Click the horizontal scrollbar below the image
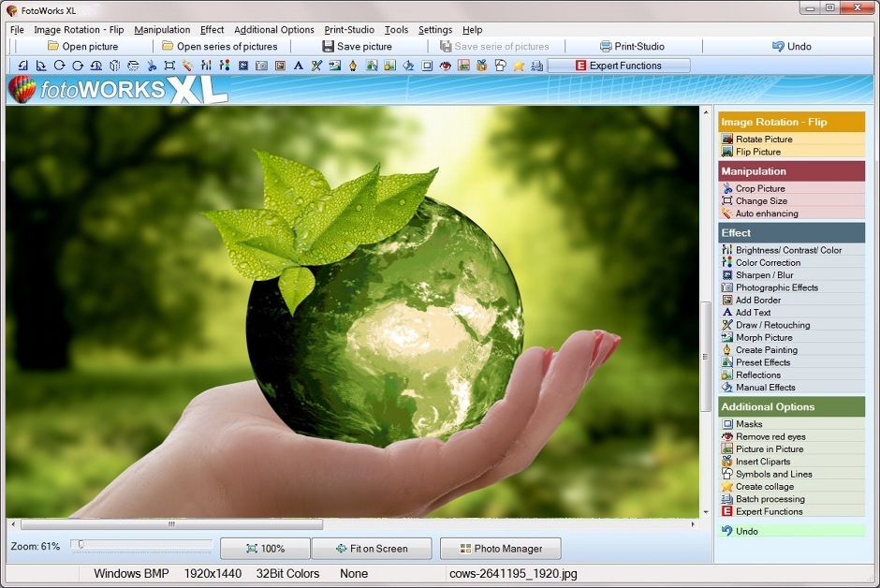This screenshot has width=880, height=588. point(356,525)
